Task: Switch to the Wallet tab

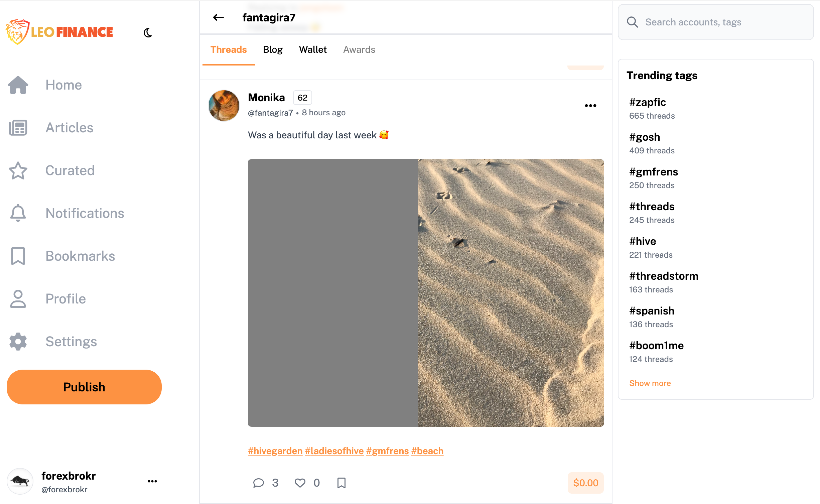Action: coord(313,49)
